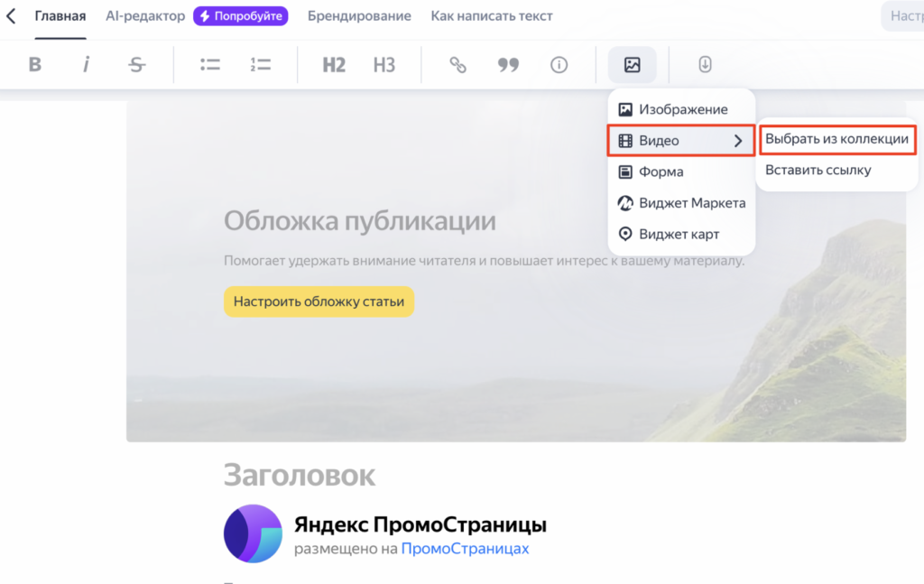924x584 pixels.
Task: Click the download arrow icon
Action: click(705, 64)
